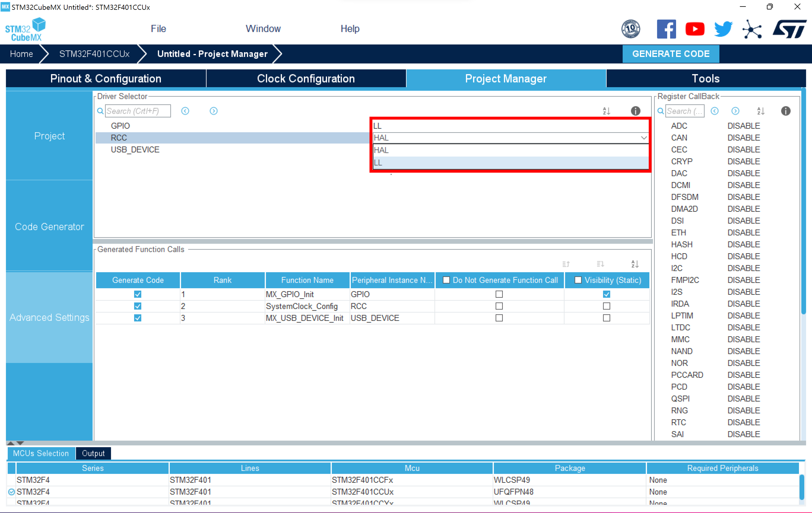
Task: Open Advanced Settings section
Action: [49, 317]
